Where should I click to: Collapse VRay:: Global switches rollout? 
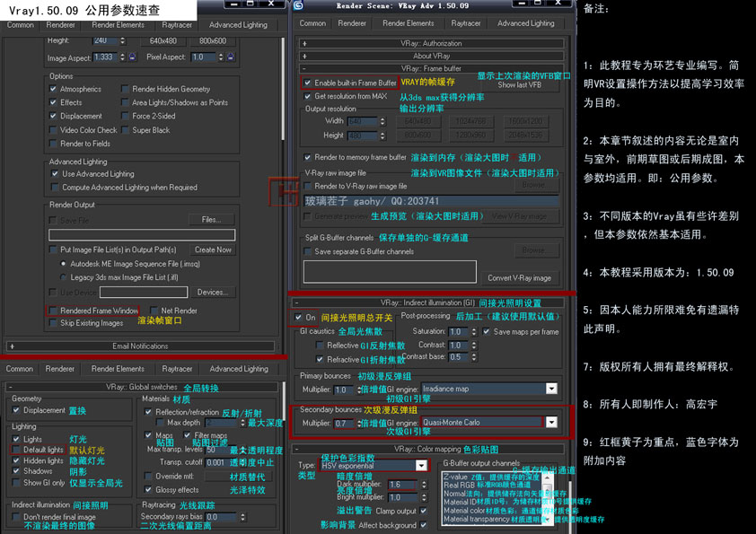point(142,387)
